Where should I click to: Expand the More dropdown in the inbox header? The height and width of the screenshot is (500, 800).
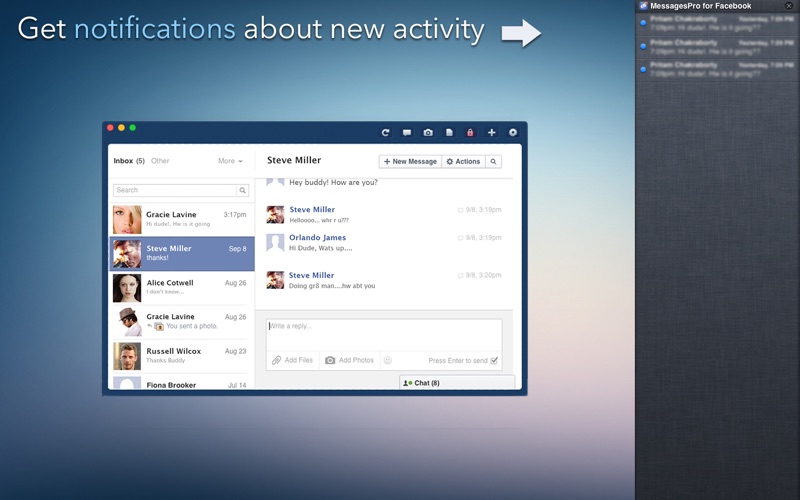click(230, 161)
